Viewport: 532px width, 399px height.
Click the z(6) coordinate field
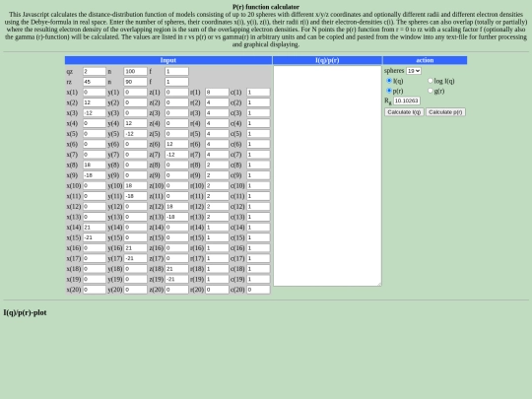[x=176, y=144]
